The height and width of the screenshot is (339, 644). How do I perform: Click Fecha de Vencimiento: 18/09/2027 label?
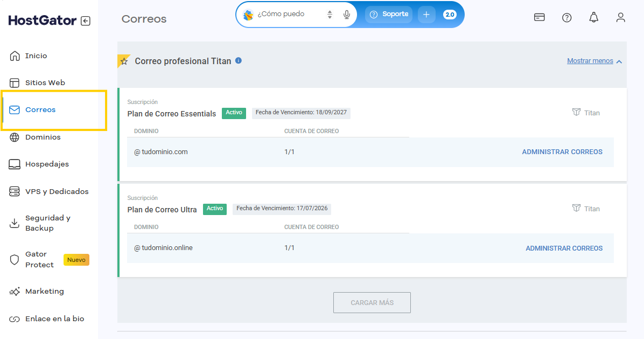coord(301,113)
